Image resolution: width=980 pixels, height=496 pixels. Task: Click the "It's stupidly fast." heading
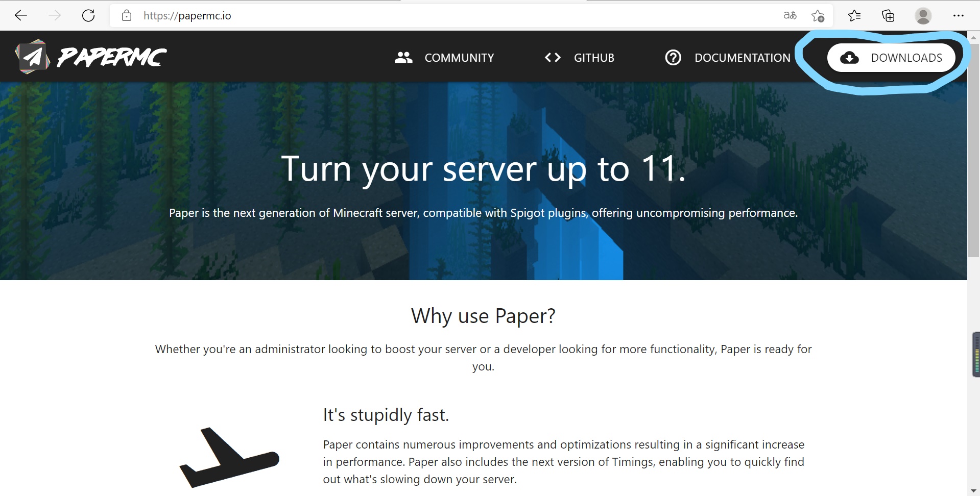pyautogui.click(x=386, y=415)
